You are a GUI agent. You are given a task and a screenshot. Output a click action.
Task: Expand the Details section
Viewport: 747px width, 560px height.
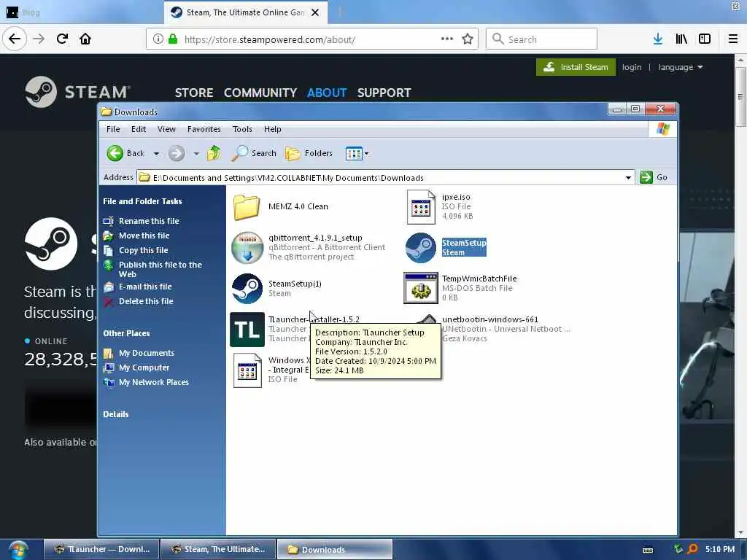pyautogui.click(x=116, y=414)
